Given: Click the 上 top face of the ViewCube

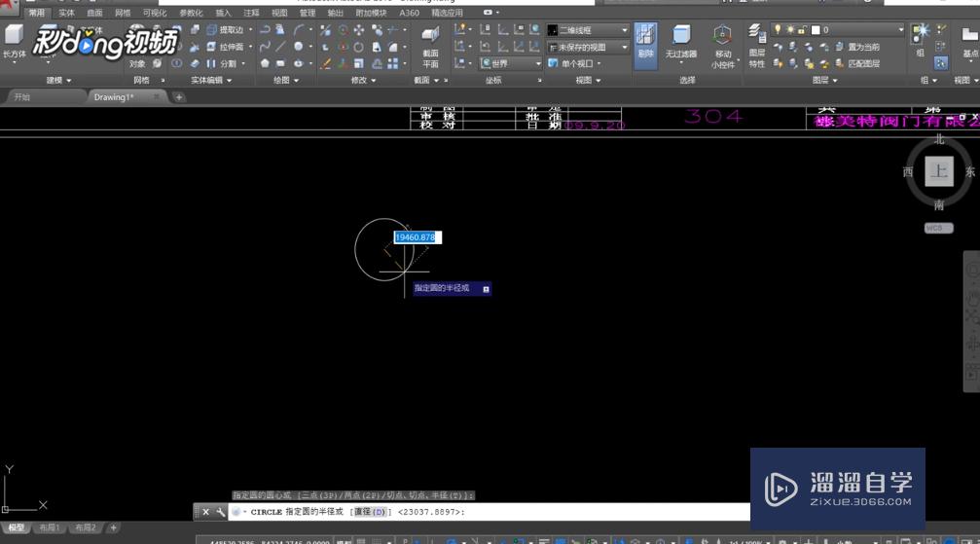Looking at the screenshot, I should pyautogui.click(x=938, y=172).
